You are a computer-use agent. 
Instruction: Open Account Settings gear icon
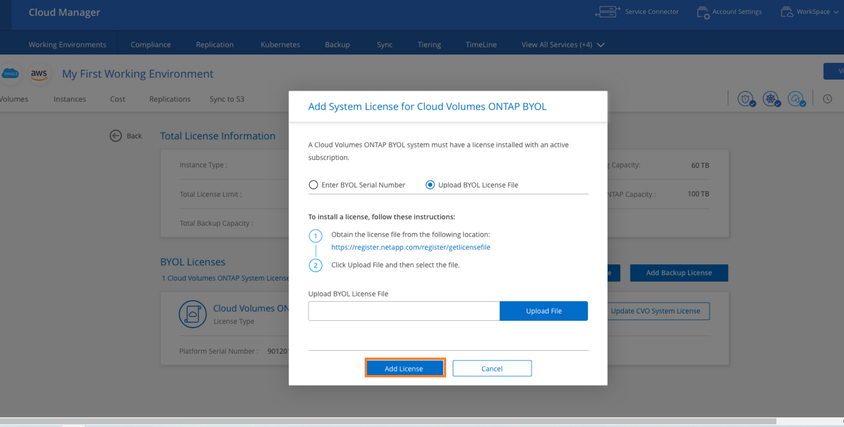(x=703, y=12)
